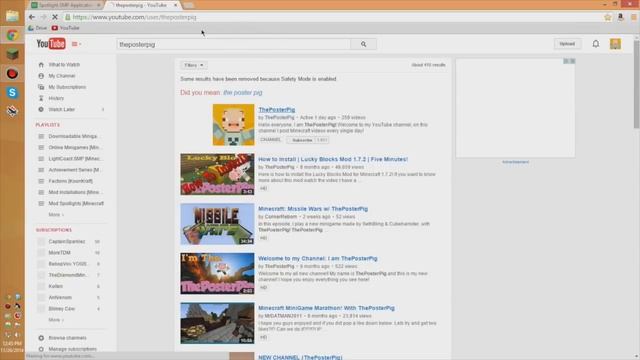
Task: Open the Factions playlist
Action: [x=70, y=181]
